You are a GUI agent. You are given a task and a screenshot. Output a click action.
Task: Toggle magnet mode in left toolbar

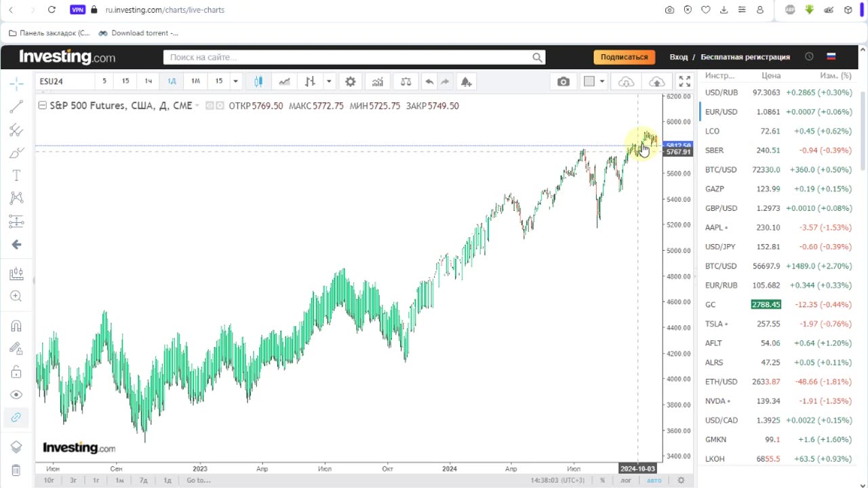click(16, 326)
